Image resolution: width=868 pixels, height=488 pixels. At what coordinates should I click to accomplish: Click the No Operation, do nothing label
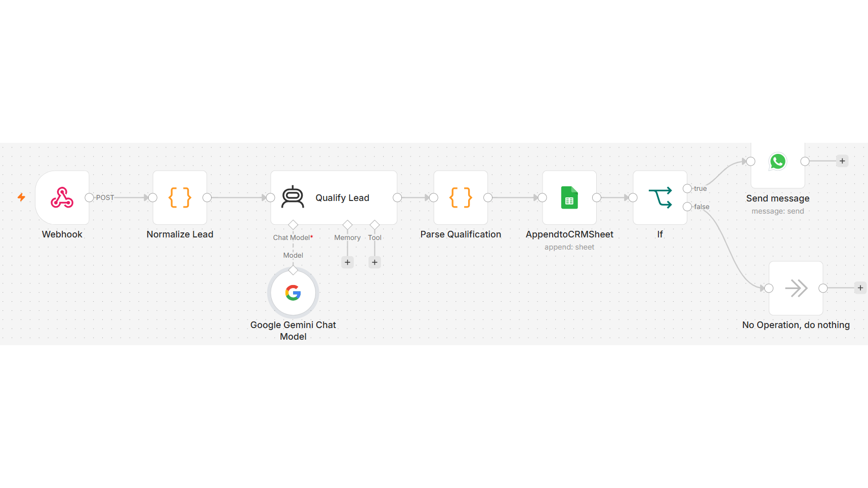[796, 325]
